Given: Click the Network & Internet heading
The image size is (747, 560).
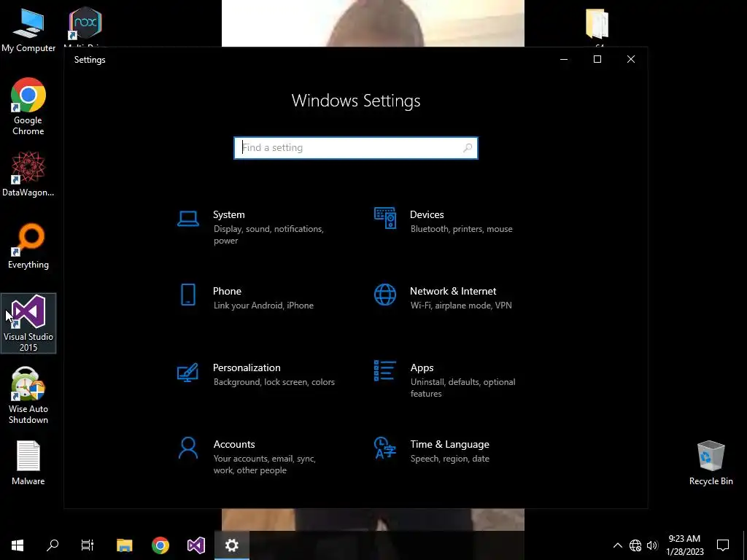Looking at the screenshot, I should (x=453, y=291).
